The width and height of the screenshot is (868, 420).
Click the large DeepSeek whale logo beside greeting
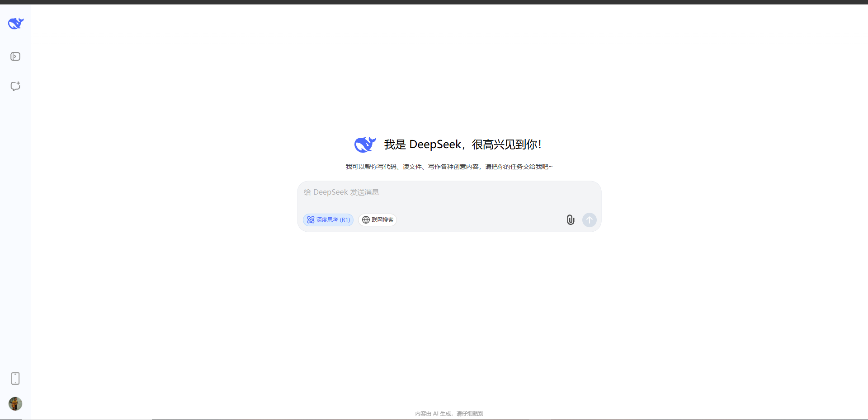(x=365, y=145)
